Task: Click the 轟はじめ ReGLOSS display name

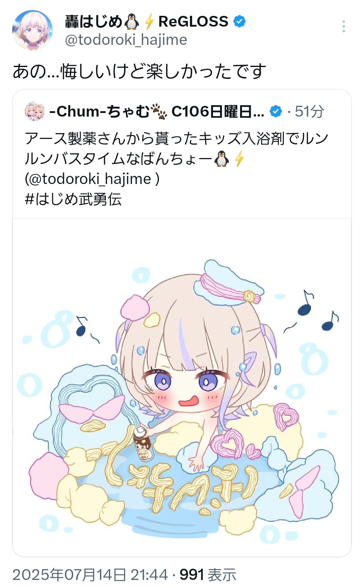Action: click(x=147, y=22)
